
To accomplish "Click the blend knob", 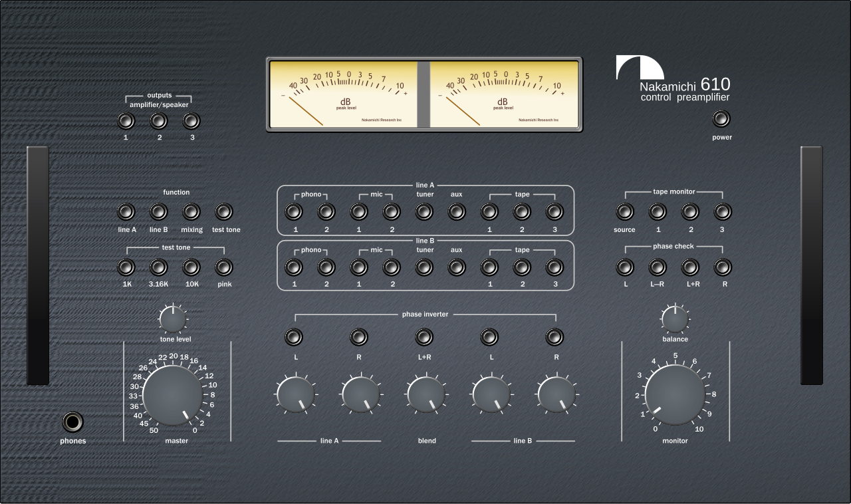I will 426,395.
